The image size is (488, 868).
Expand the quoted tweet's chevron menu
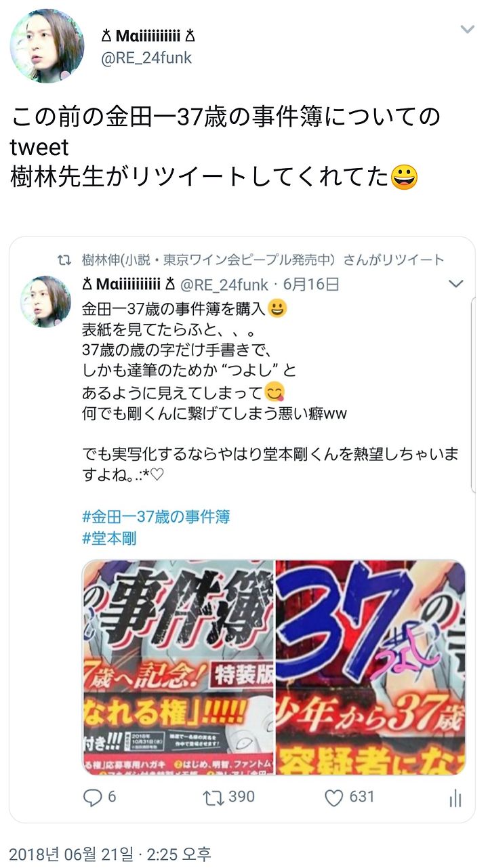point(457,283)
